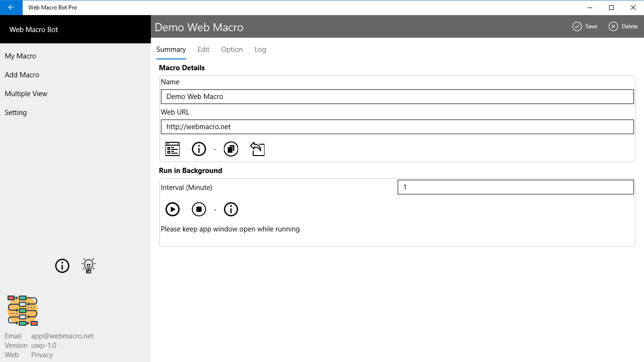Click the share/export arrow icon
This screenshot has height=362, width=644.
257,149
